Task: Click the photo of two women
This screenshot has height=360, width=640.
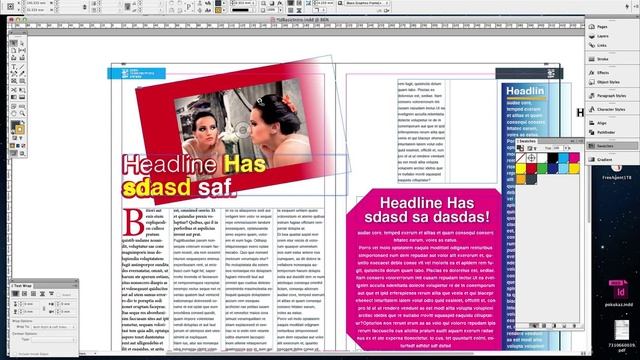Action: 243,129
